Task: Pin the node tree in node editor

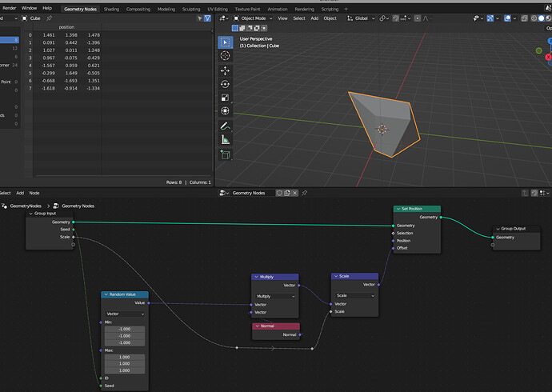Action: pyautogui.click(x=305, y=193)
